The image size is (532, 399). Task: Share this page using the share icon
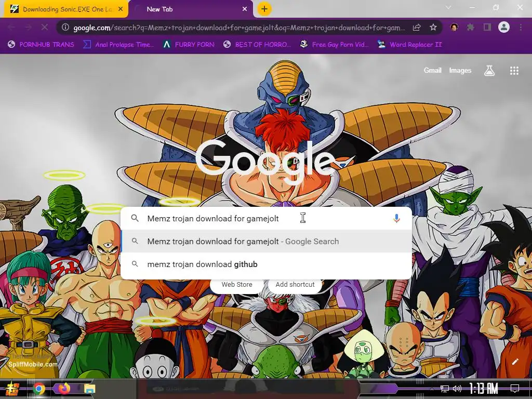coord(417,28)
